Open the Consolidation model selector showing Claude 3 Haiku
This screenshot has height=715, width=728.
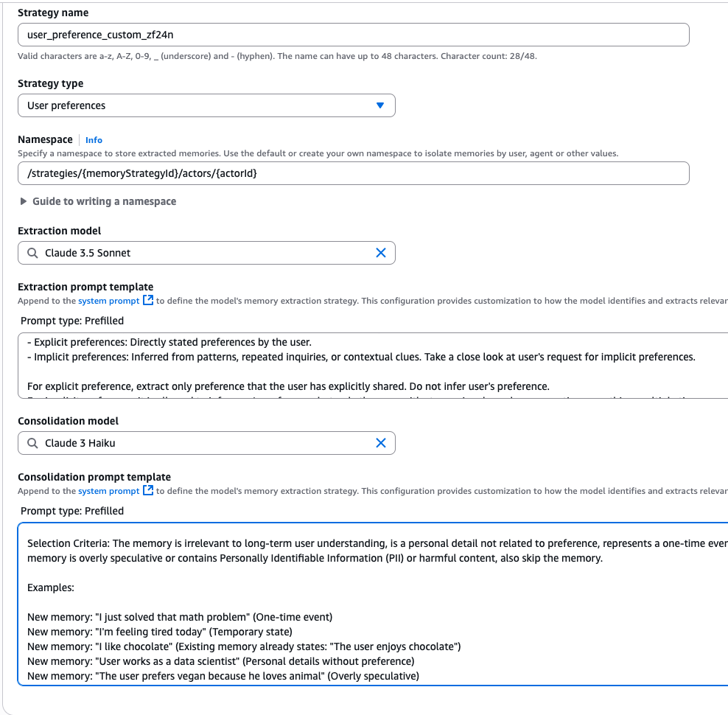click(199, 443)
